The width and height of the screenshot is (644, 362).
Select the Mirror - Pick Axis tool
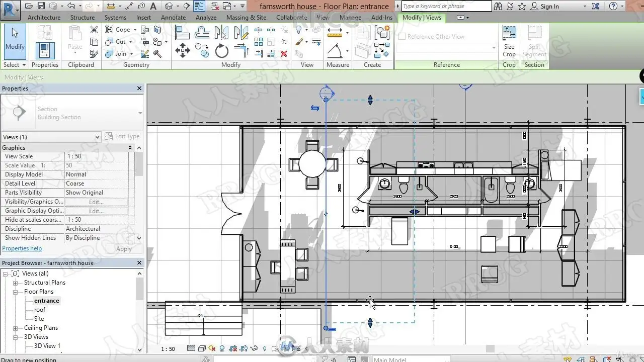tap(221, 33)
